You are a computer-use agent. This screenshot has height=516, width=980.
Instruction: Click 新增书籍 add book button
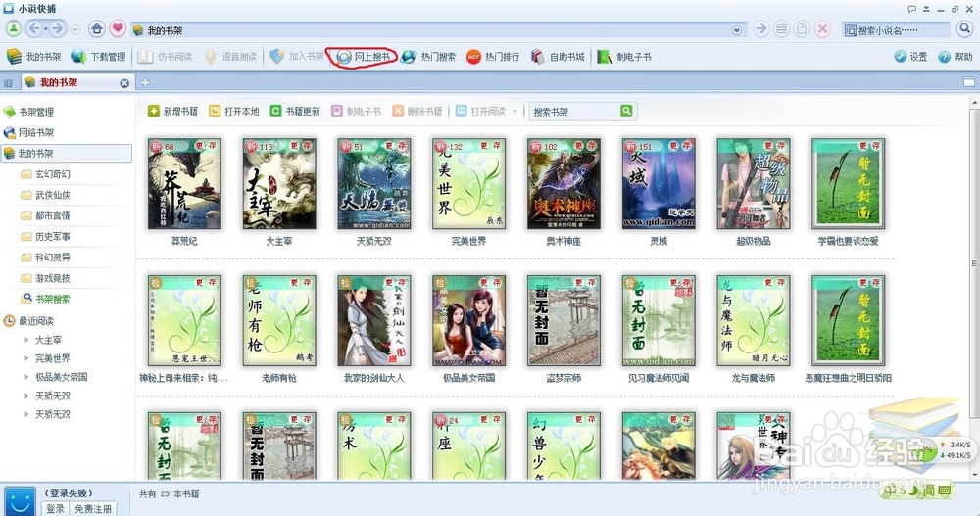172,112
